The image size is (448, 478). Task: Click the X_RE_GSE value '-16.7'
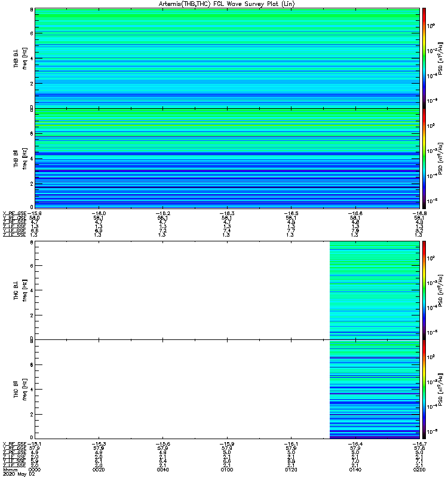(419, 444)
